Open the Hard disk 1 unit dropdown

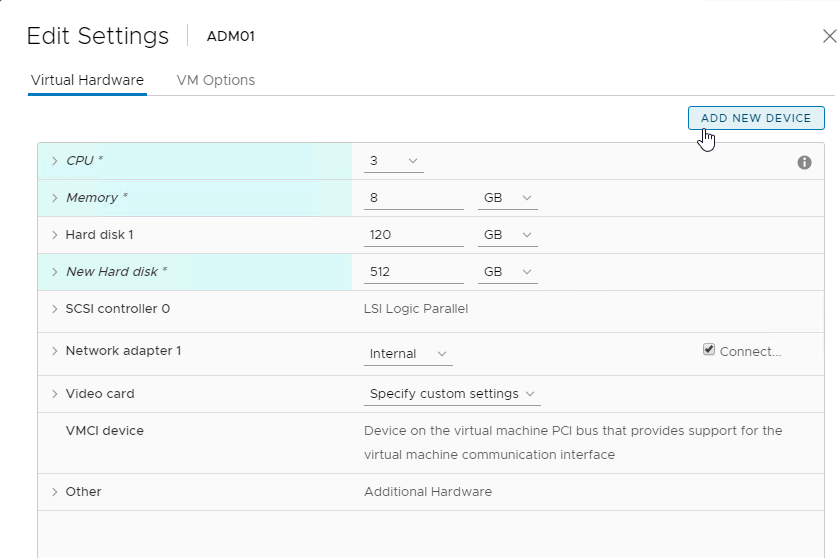507,235
